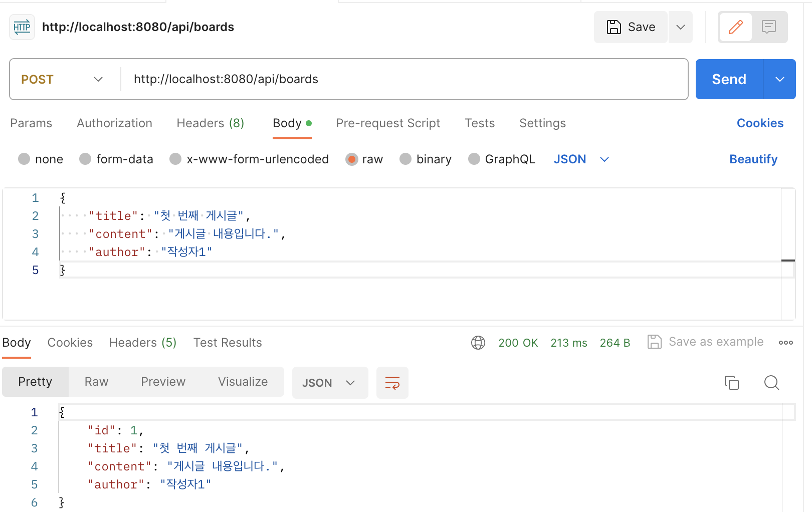Click the globe network icon
Viewport: 812px width, 512px height.
(478, 343)
